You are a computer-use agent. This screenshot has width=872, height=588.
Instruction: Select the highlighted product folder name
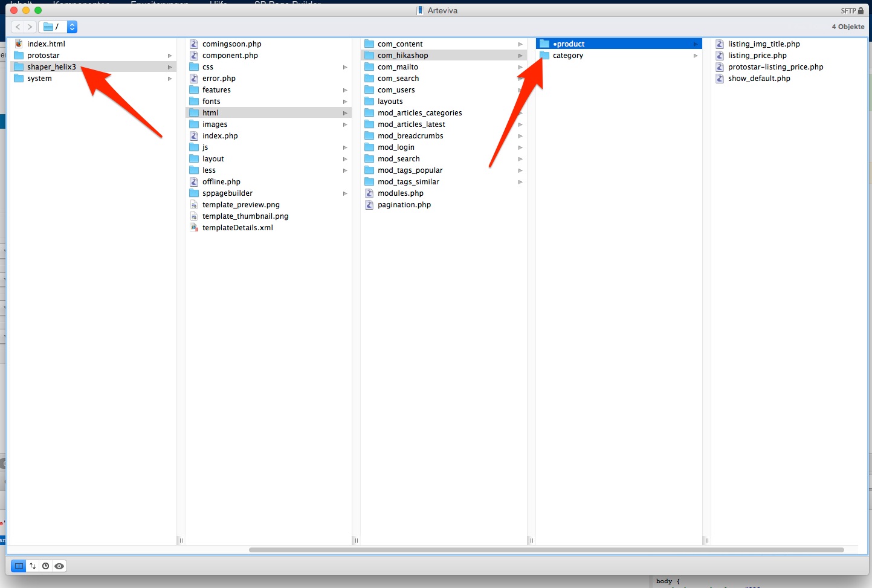pos(569,44)
